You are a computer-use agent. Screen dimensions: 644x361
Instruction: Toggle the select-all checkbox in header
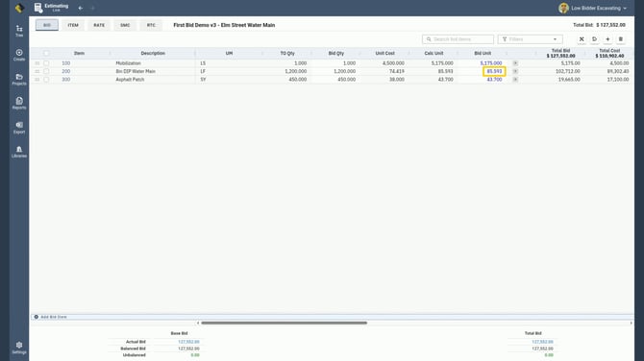pyautogui.click(x=46, y=54)
